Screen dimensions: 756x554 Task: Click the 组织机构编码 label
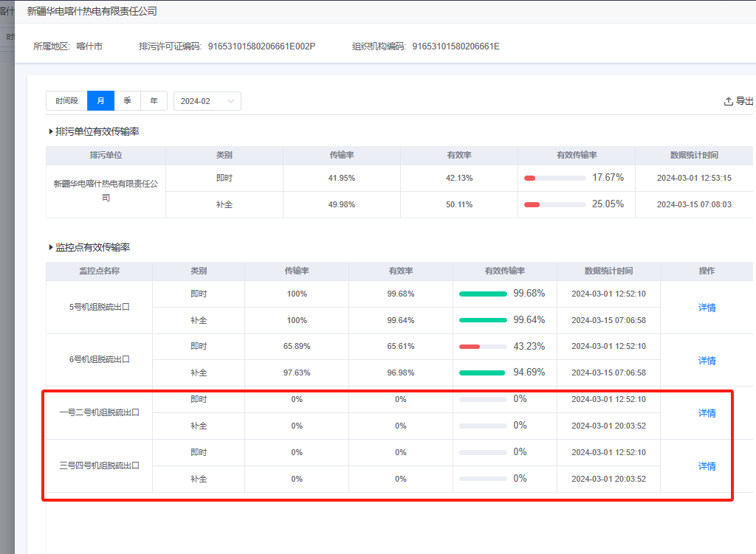click(x=379, y=46)
